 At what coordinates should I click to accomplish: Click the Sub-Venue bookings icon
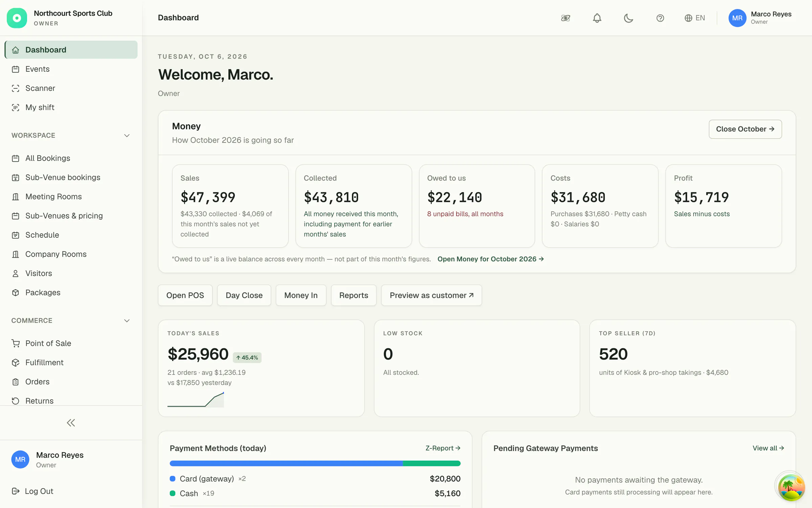tap(16, 177)
